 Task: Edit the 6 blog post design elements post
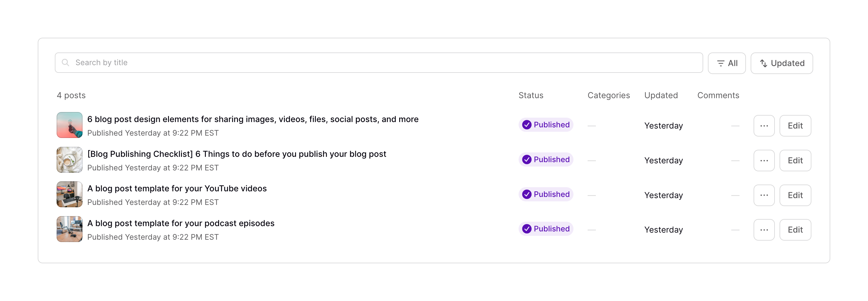(x=795, y=126)
